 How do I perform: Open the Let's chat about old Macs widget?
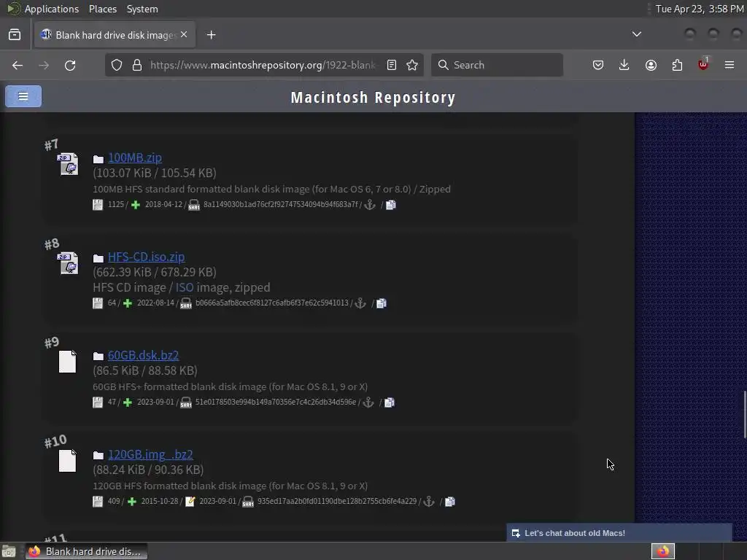click(619, 533)
